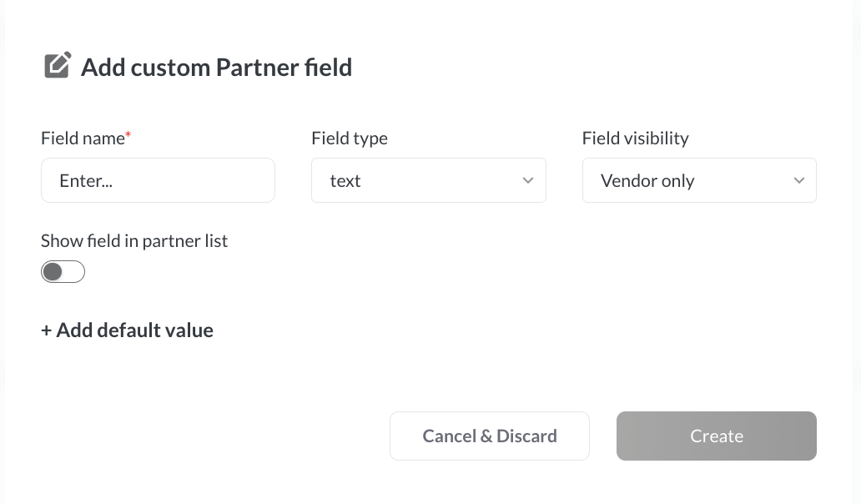Click the 'Field name' label

click(82, 139)
